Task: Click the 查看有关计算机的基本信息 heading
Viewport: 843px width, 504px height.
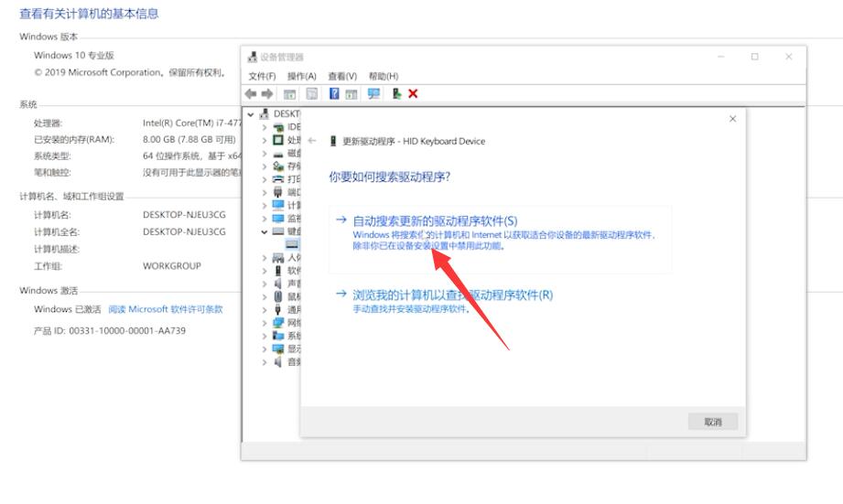Action: [x=90, y=14]
